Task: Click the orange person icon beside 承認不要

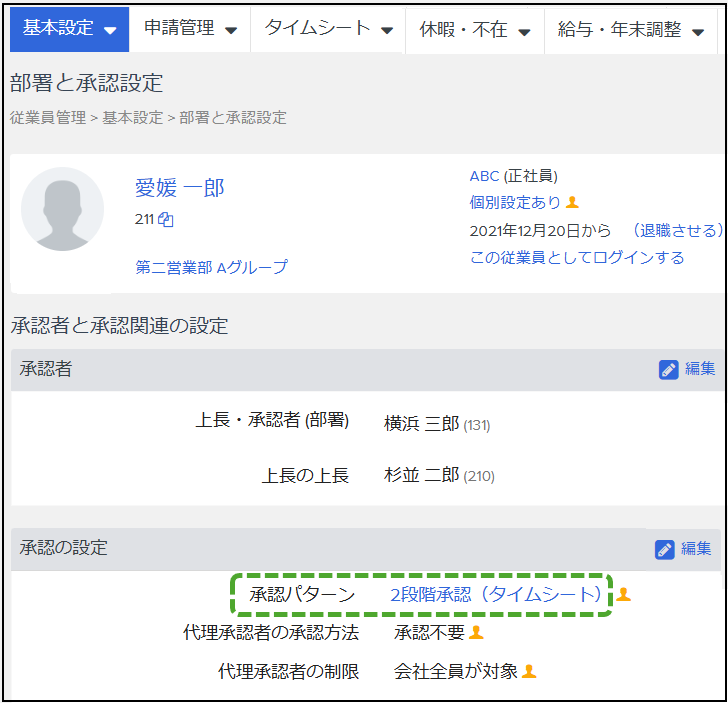Action: pos(477,633)
